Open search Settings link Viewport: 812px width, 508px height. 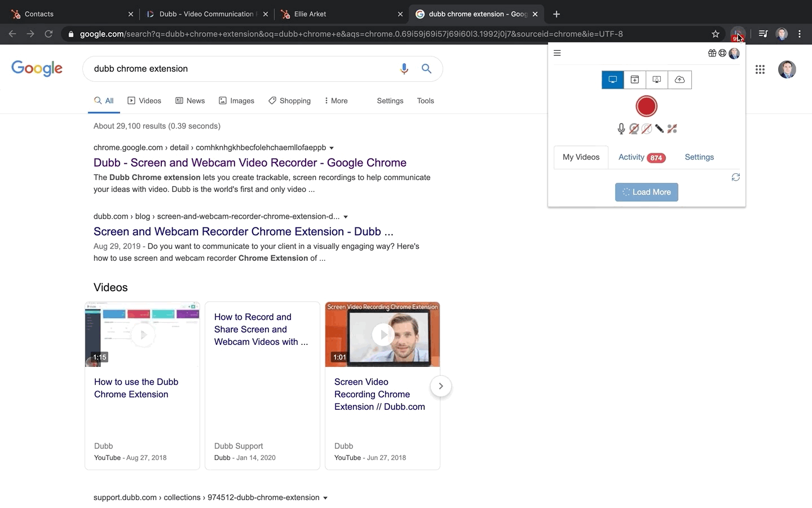[390, 101]
